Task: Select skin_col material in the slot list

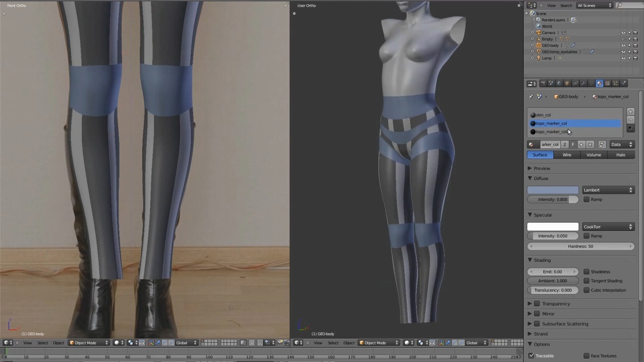Action: (543, 115)
